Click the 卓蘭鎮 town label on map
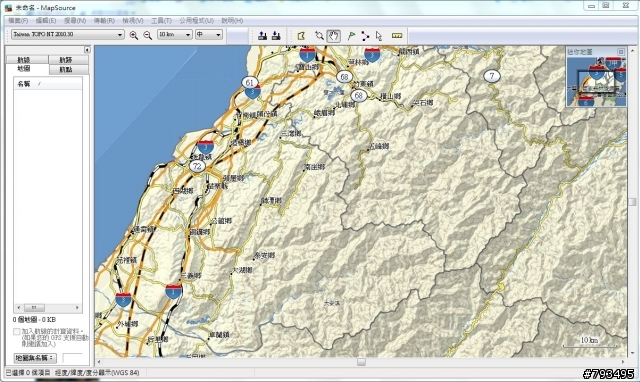Viewport: 640px width, 382px height. 219,335
